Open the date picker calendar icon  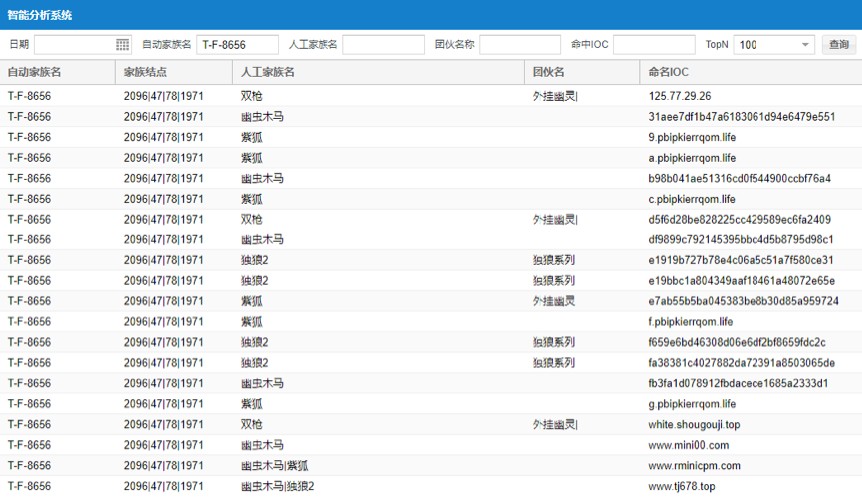point(123,45)
